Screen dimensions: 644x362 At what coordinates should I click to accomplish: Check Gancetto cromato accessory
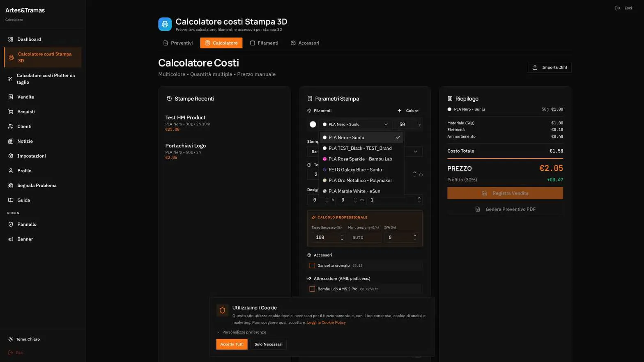tap(312, 266)
